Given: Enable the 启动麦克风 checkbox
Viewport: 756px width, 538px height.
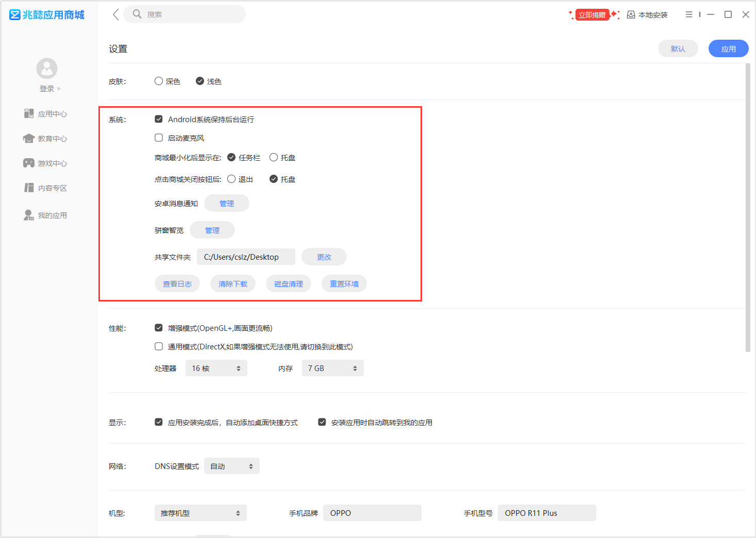Looking at the screenshot, I should (x=159, y=138).
